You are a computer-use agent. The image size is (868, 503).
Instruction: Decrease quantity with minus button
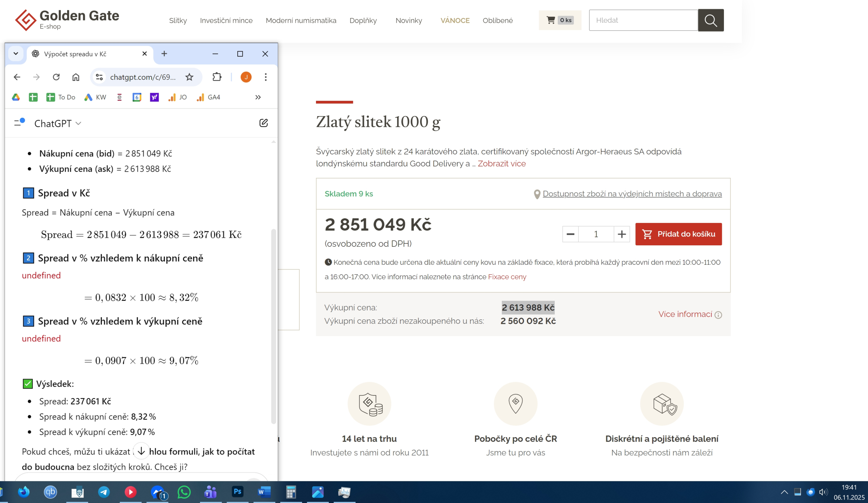click(570, 235)
